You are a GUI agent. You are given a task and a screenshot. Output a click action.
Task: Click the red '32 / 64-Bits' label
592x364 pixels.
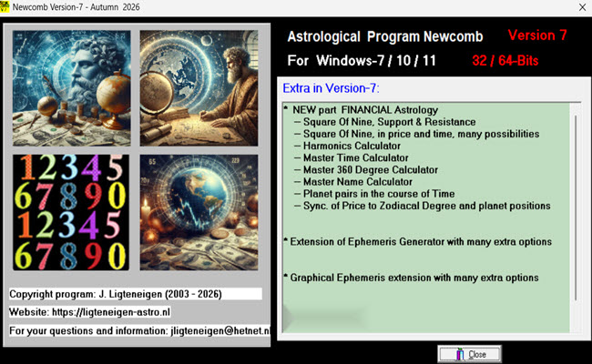[x=505, y=60]
